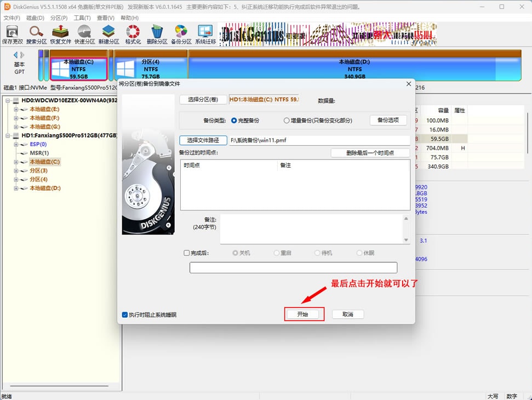Expand the ESP(0) partition node
This screenshot has height=400, width=532.
(16, 145)
